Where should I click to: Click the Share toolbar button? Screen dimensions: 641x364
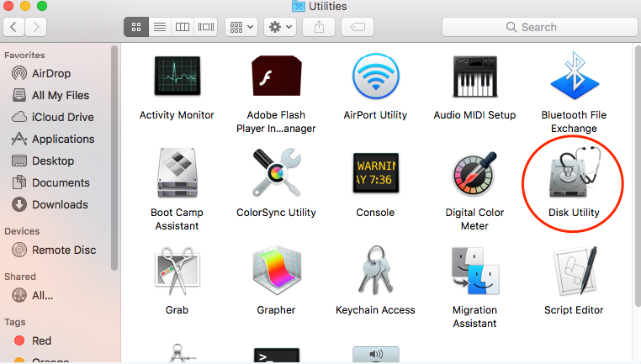click(x=319, y=28)
